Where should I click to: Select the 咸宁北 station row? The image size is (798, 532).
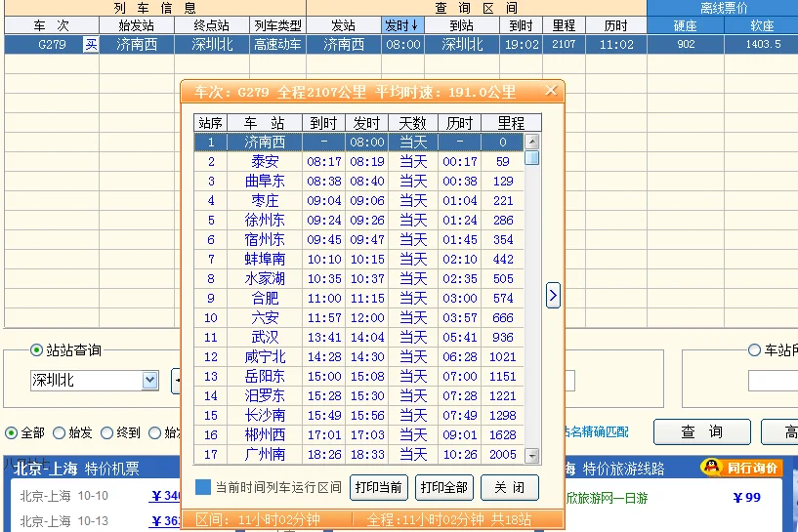pos(358,357)
